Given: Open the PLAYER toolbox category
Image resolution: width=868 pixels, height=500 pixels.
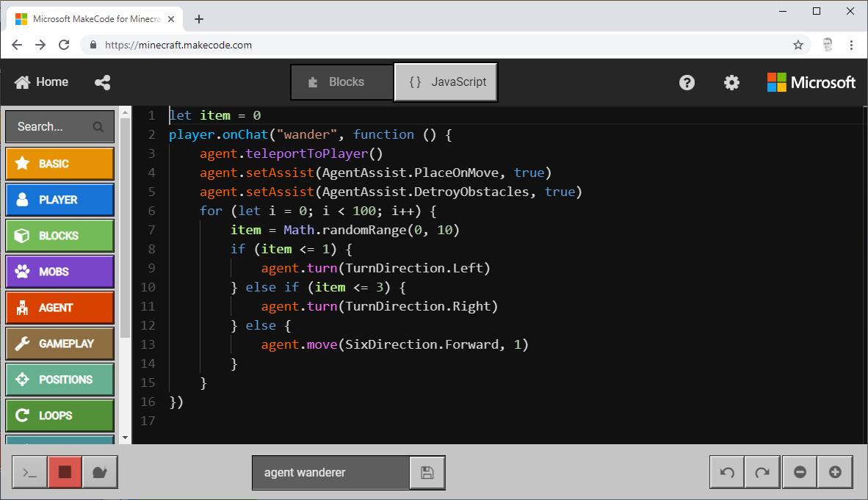Looking at the screenshot, I should tap(59, 199).
